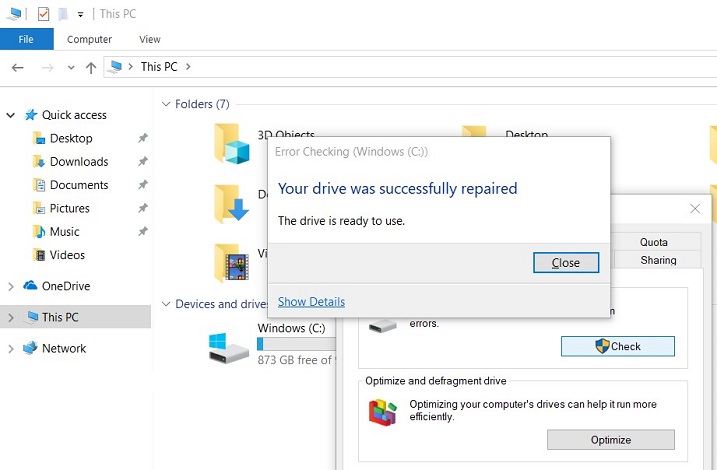Click the Optimize button
This screenshot has height=470, width=717.
pos(610,440)
